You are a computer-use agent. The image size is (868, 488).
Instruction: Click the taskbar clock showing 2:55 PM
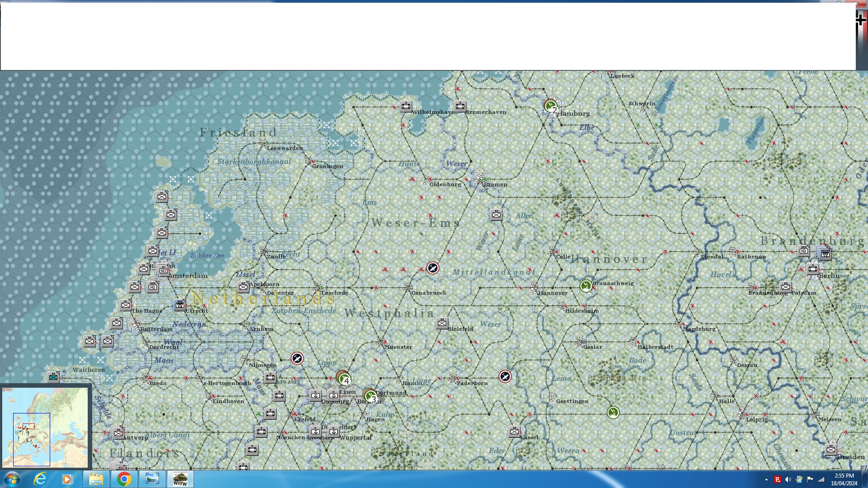(x=844, y=479)
